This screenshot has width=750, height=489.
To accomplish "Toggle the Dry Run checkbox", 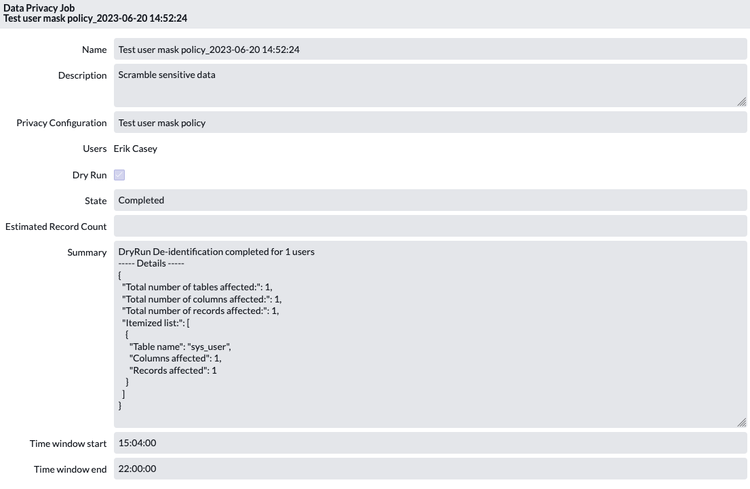I will 120,175.
